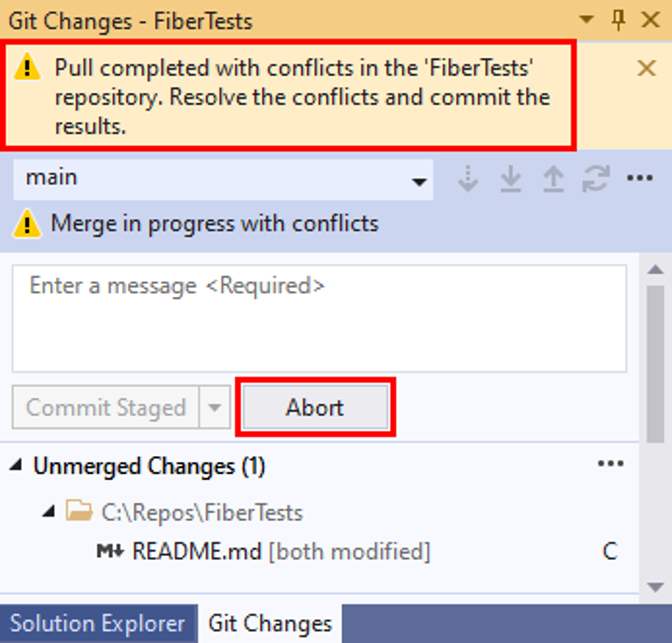Open the branch toolbar more-actions ellipsis

(x=640, y=178)
